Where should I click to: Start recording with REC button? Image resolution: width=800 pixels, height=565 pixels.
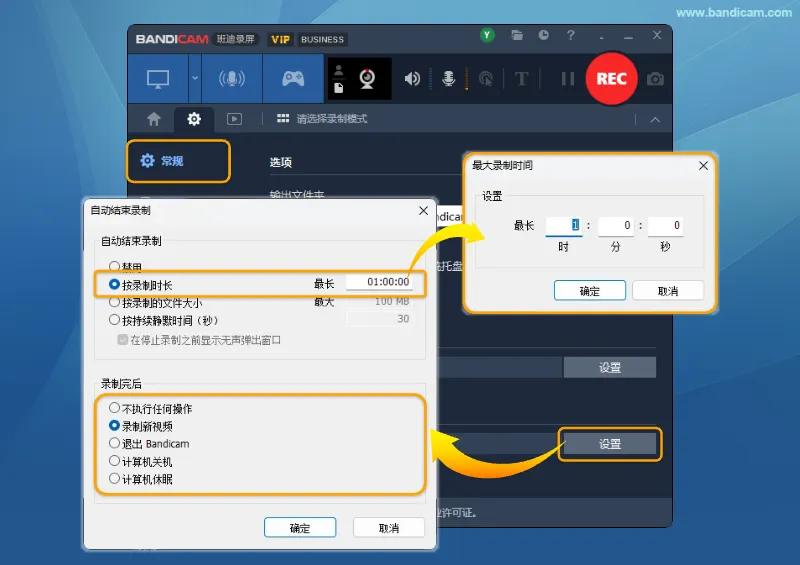pos(611,79)
